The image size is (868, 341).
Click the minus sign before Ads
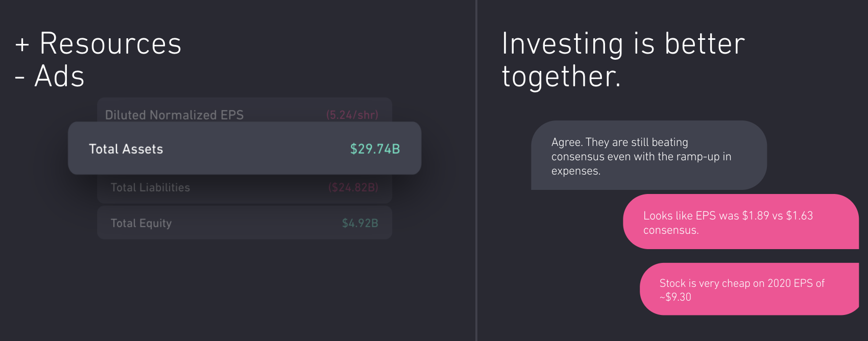[20, 78]
